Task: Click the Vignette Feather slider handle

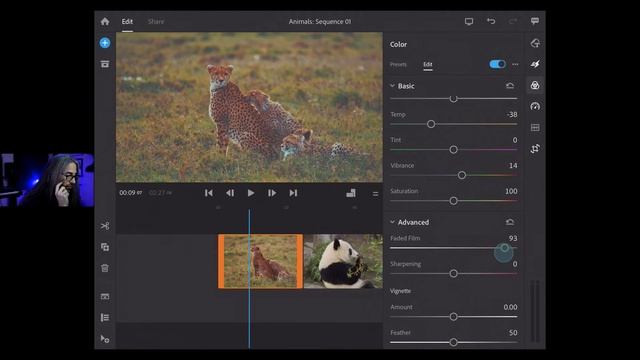Action: click(x=453, y=342)
